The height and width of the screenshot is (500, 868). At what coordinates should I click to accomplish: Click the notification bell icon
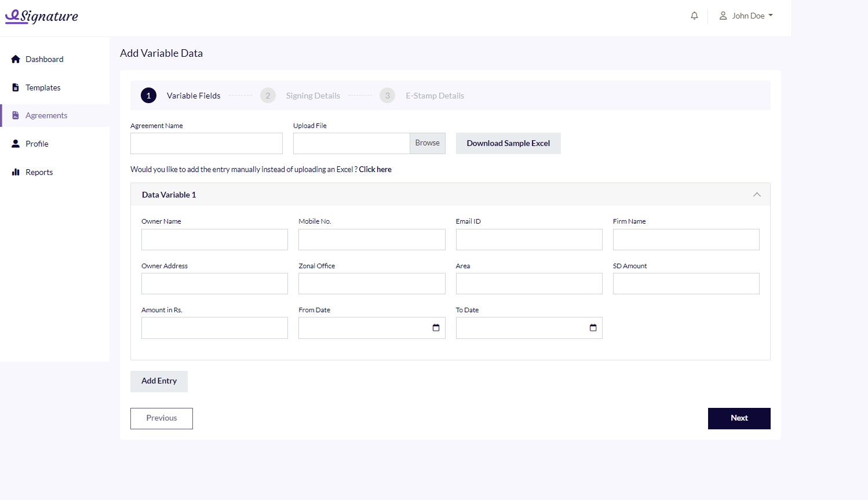pyautogui.click(x=694, y=16)
